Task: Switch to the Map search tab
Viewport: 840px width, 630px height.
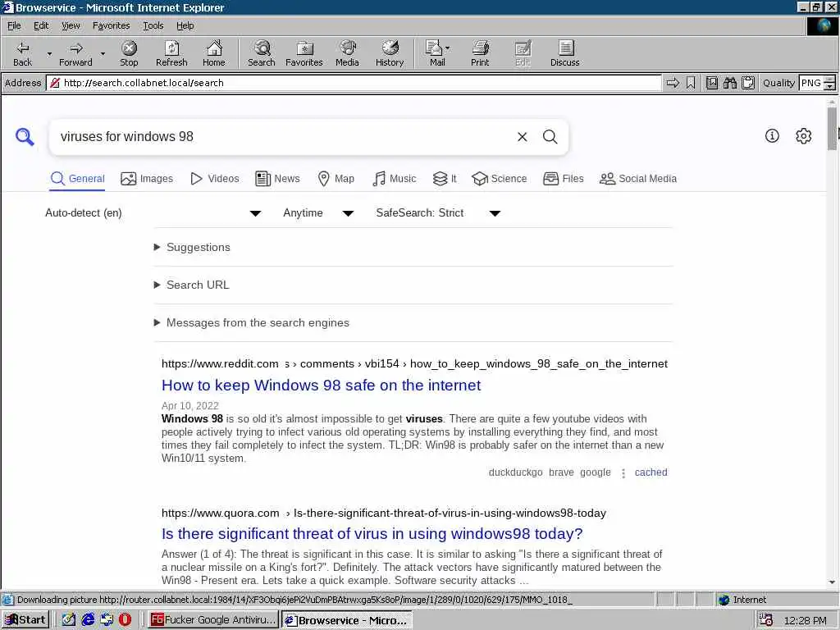Action: pyautogui.click(x=336, y=178)
